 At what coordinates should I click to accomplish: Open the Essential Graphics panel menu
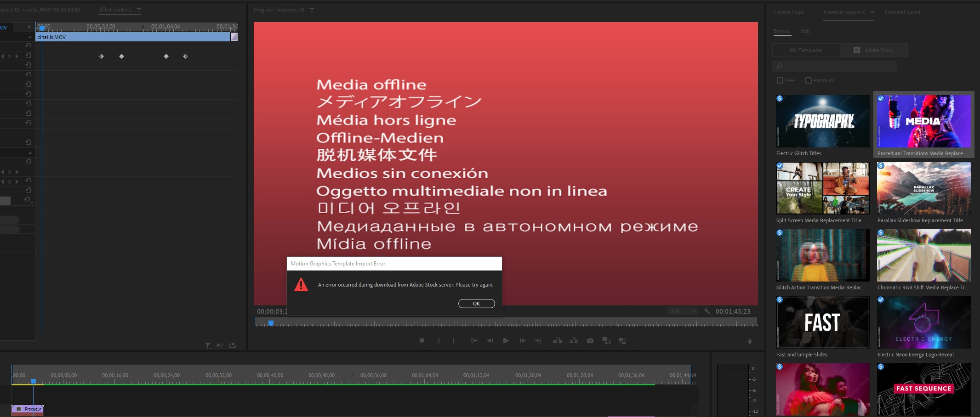(x=872, y=12)
